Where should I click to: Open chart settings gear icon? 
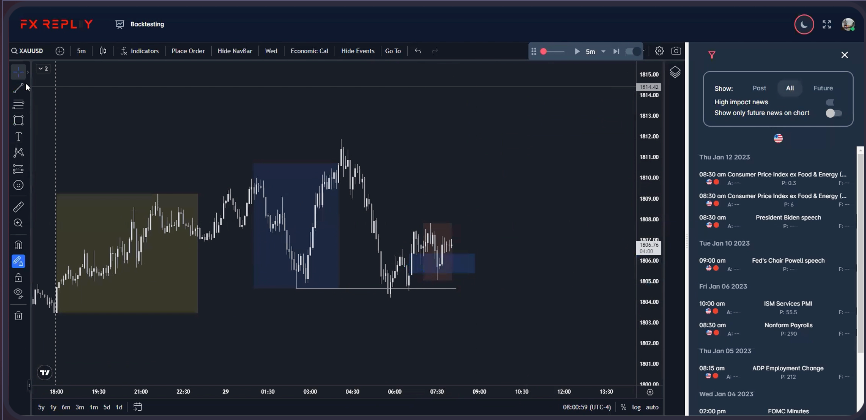(659, 51)
